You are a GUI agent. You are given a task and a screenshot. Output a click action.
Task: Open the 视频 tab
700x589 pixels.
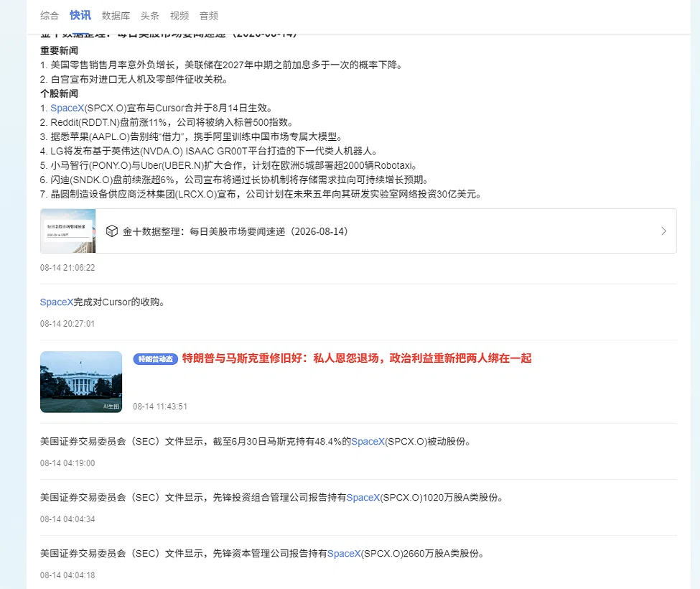[x=179, y=16]
